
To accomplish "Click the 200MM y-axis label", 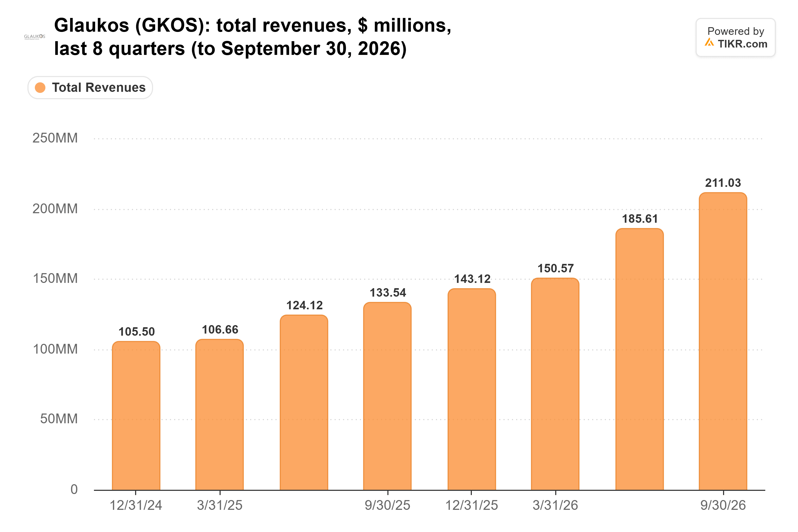I will tap(55, 209).
